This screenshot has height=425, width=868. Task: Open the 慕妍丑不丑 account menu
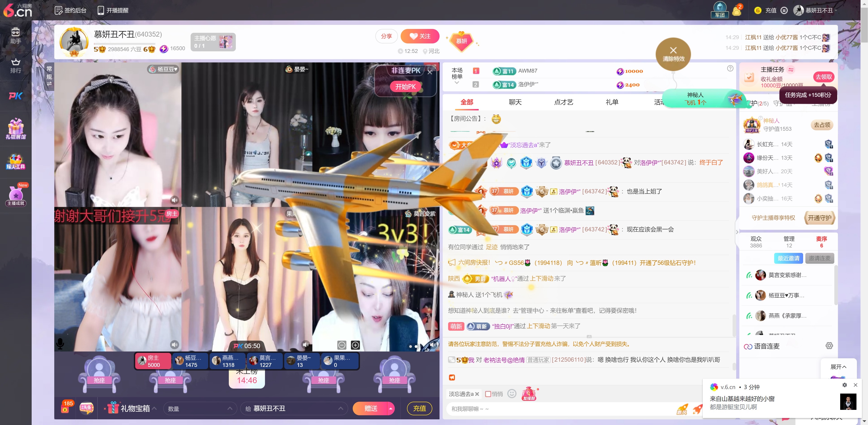point(816,10)
